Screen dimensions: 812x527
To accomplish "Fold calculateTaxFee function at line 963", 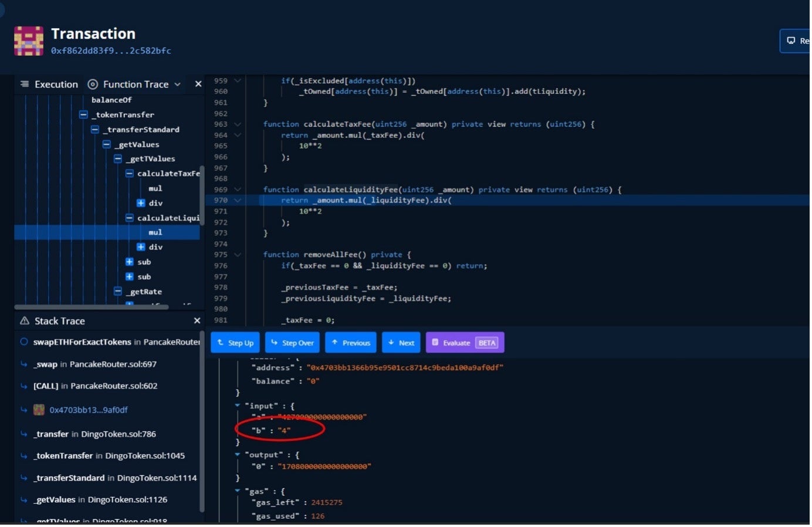I will (x=238, y=124).
